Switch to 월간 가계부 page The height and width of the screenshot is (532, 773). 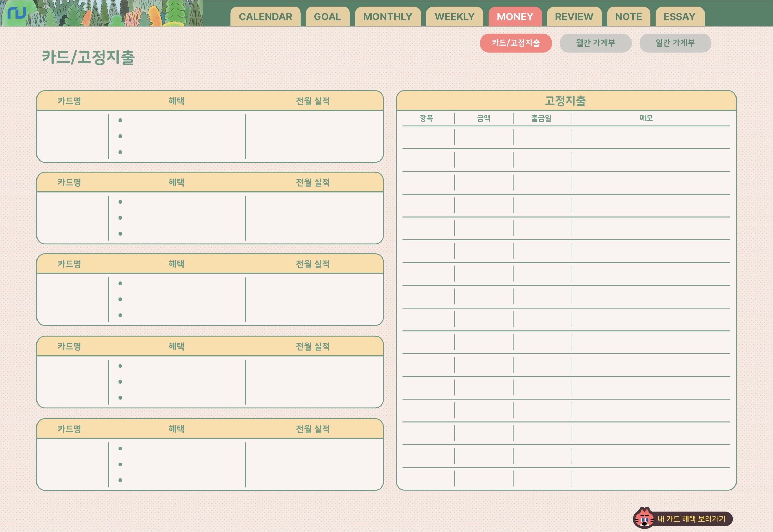(x=595, y=43)
